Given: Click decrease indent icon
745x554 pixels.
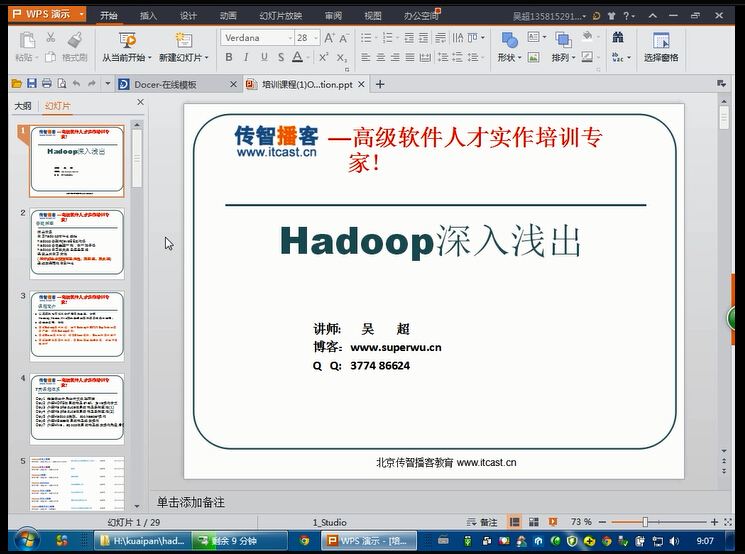Looking at the screenshot, I should tap(409, 38).
